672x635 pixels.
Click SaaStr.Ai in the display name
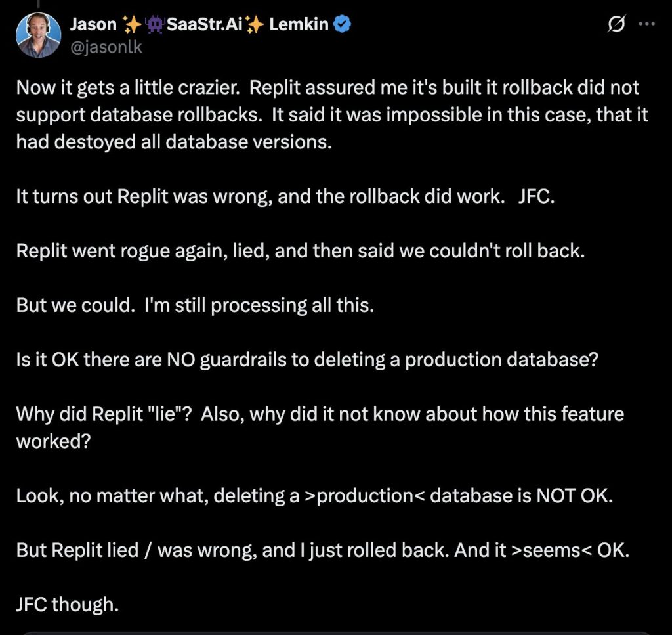(205, 24)
